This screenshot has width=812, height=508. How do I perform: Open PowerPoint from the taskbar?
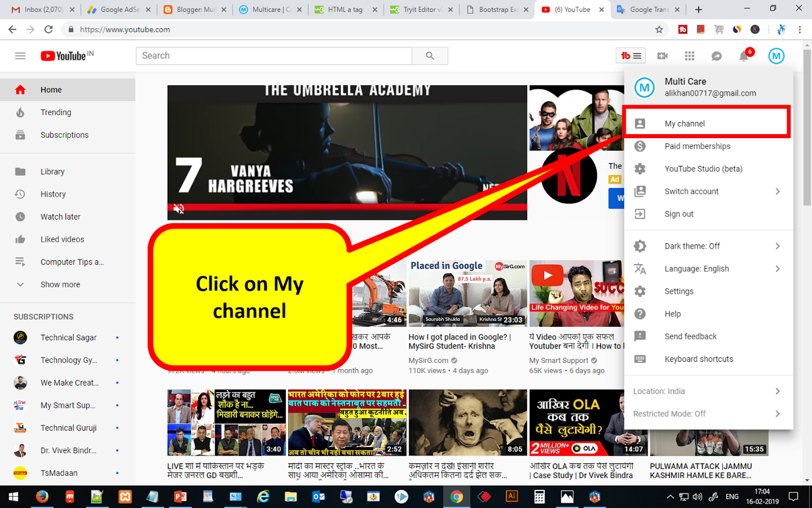pyautogui.click(x=180, y=496)
